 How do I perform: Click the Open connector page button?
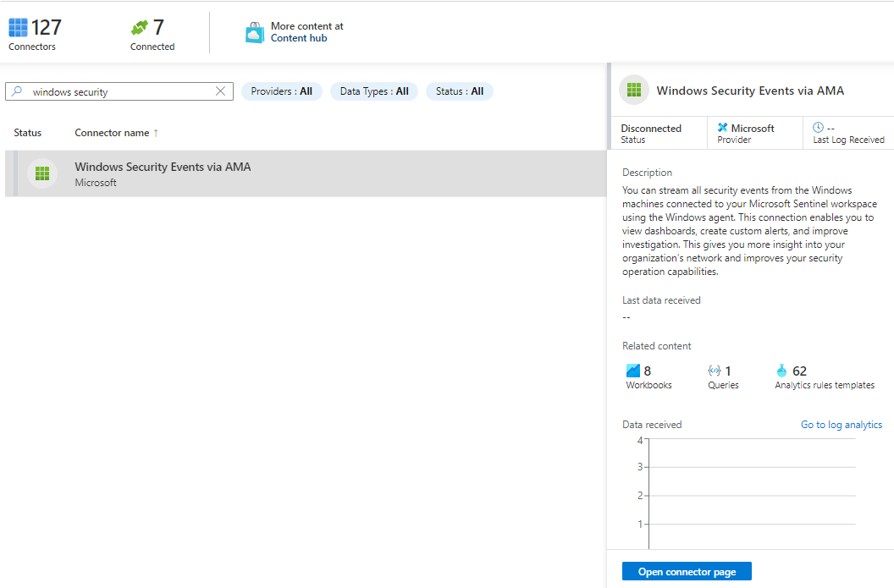687,572
